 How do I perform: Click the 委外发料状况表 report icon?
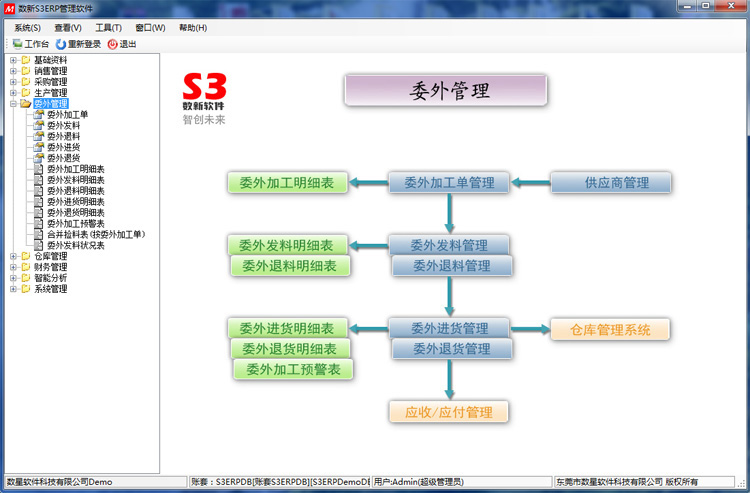click(39, 245)
